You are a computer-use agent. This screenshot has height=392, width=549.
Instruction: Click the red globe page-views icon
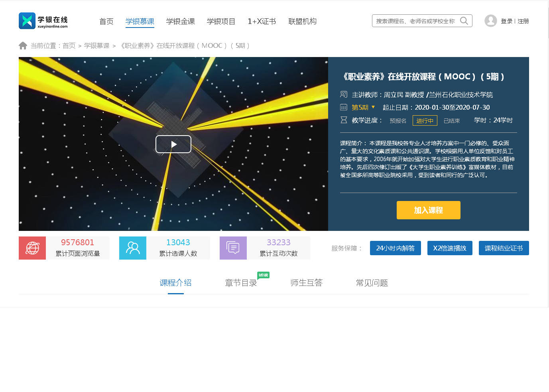(x=32, y=248)
